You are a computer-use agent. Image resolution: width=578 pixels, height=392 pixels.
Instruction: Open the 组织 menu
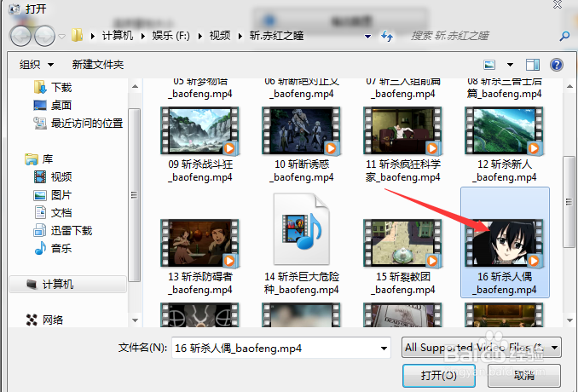point(37,65)
